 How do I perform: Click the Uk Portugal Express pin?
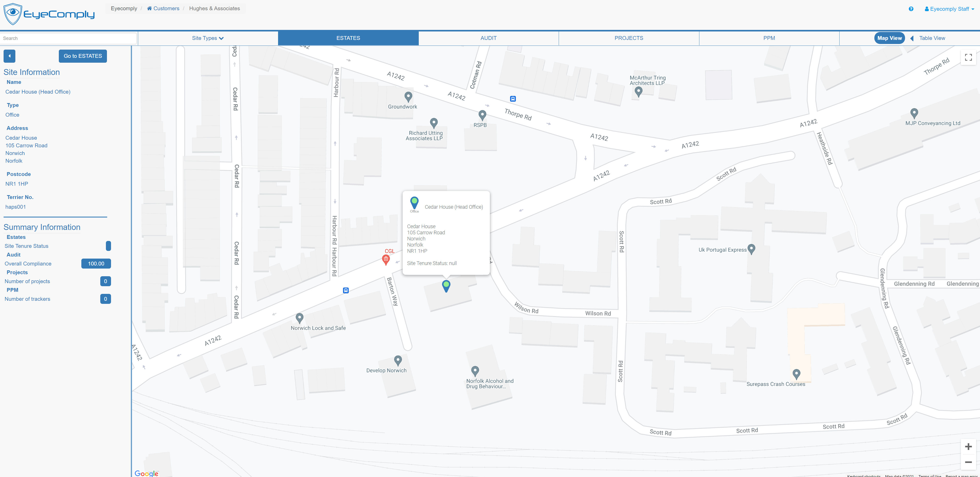(x=751, y=249)
